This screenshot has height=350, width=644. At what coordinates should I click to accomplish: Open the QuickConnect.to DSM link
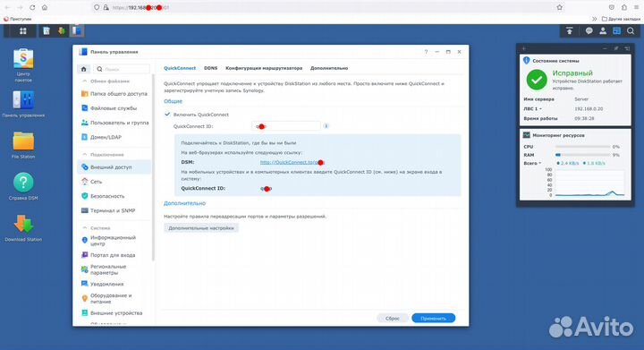pyautogui.click(x=292, y=162)
